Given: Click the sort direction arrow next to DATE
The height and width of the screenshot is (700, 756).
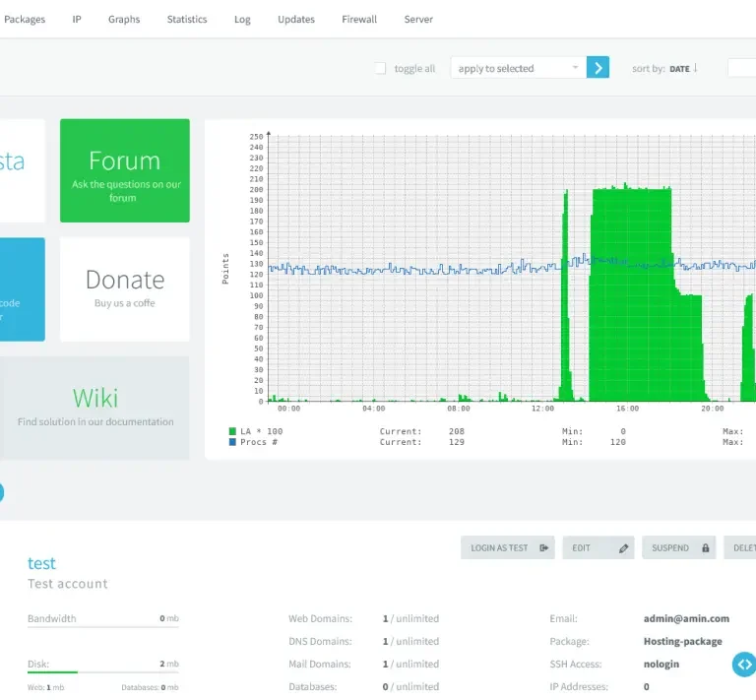Looking at the screenshot, I should coord(695,68).
